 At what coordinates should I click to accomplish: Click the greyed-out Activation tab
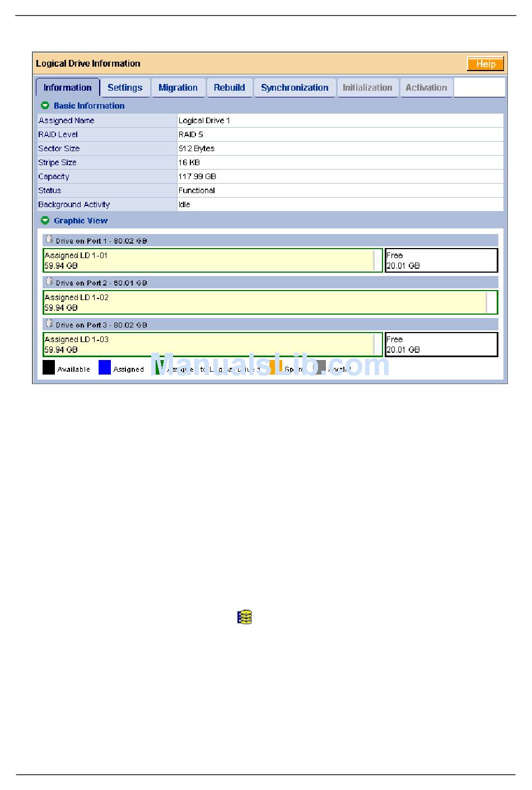[426, 88]
